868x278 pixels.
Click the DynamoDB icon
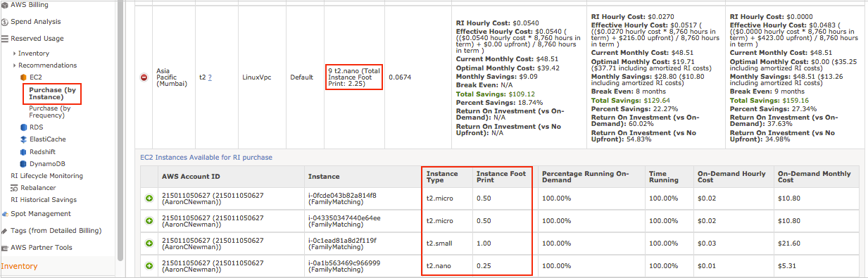click(x=23, y=163)
